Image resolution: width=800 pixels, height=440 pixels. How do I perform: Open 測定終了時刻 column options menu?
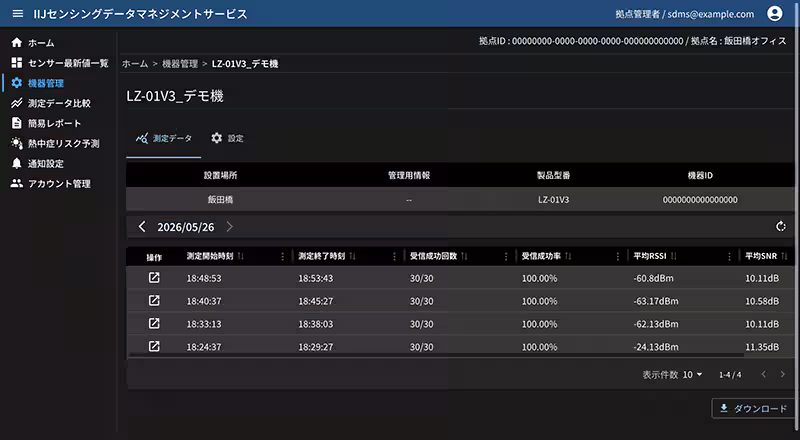click(394, 257)
